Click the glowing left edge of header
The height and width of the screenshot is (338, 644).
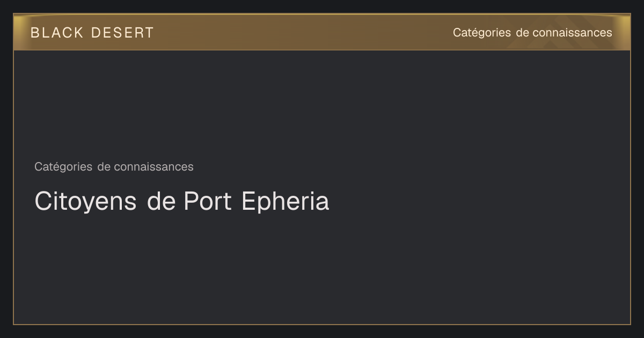(20, 32)
